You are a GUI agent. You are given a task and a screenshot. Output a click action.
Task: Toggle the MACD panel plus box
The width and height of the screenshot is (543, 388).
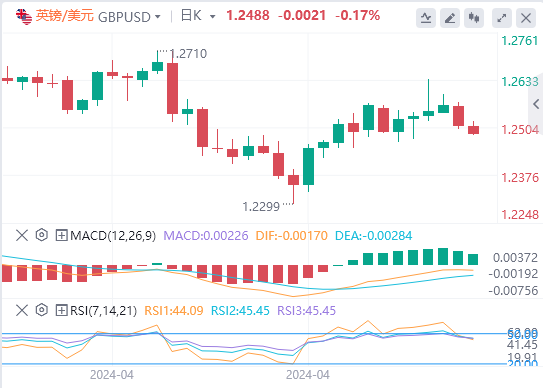tap(61, 236)
